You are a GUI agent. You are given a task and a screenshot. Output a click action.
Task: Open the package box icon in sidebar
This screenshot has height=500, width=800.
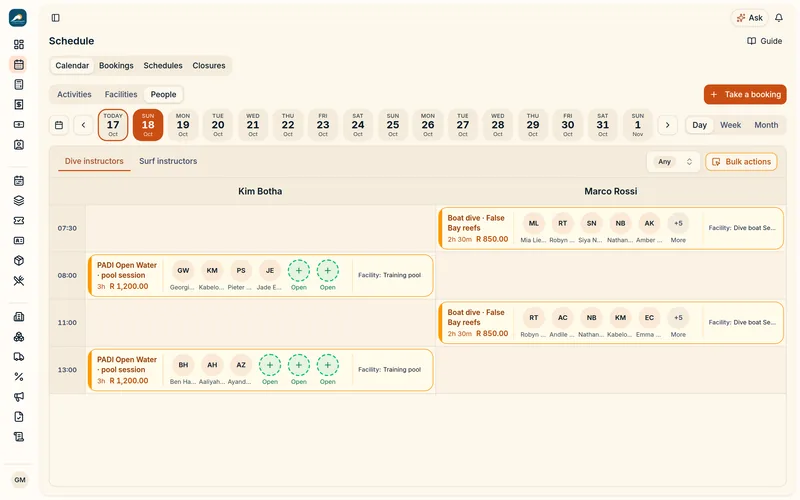19,261
